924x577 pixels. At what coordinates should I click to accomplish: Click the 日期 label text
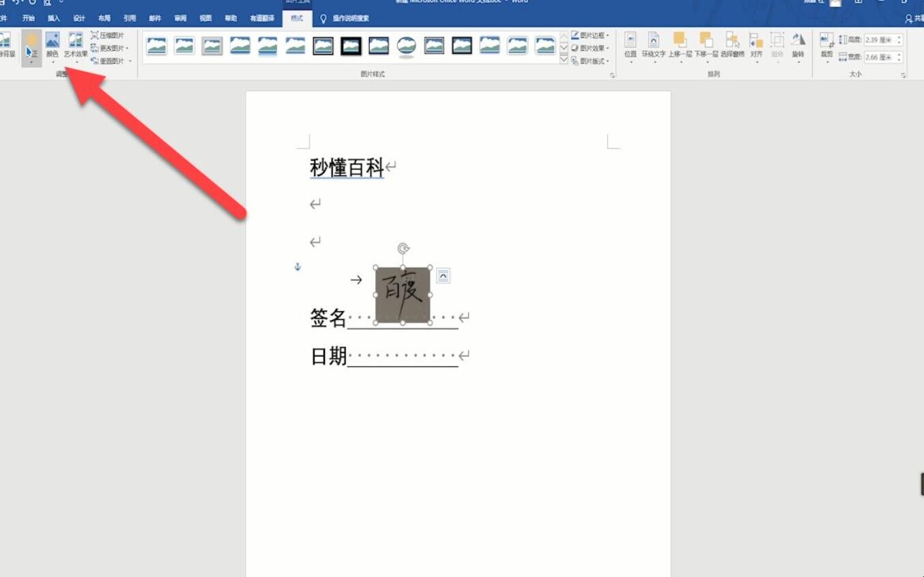(329, 355)
